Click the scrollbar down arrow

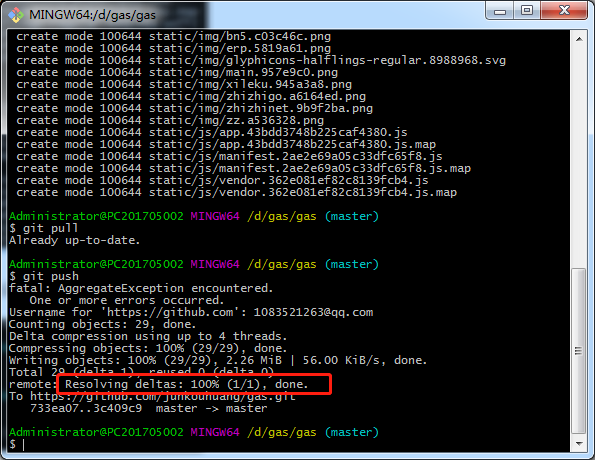[579, 443]
